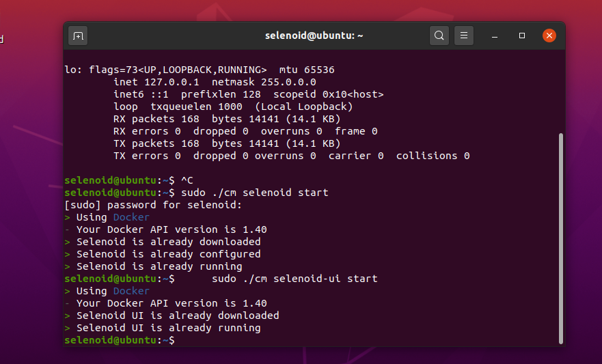Viewport: 602px width, 364px height.
Task: Open a new terminal tab
Action: pyautogui.click(x=78, y=36)
